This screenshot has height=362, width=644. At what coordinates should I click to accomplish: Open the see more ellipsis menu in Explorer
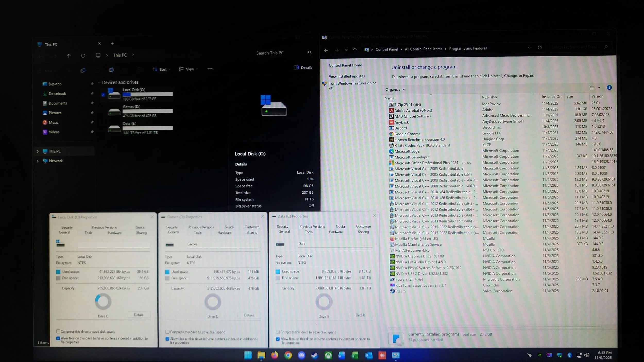[210, 69]
